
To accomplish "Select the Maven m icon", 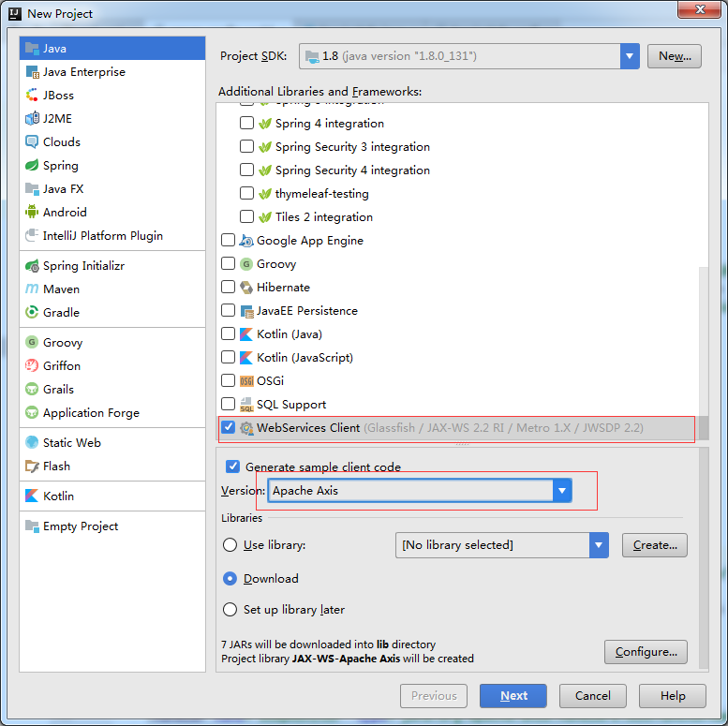I will 32,289.
